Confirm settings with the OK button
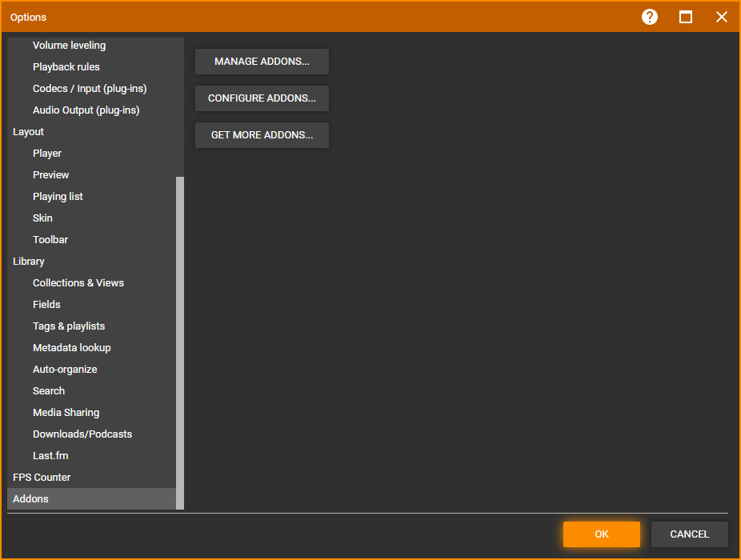This screenshot has height=560, width=741. click(x=601, y=534)
